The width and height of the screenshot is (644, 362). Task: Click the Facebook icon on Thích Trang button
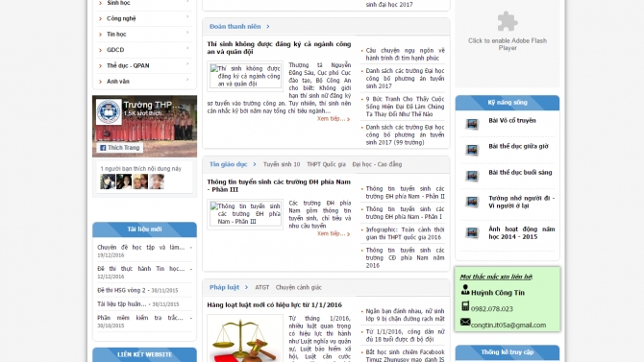pos(103,148)
